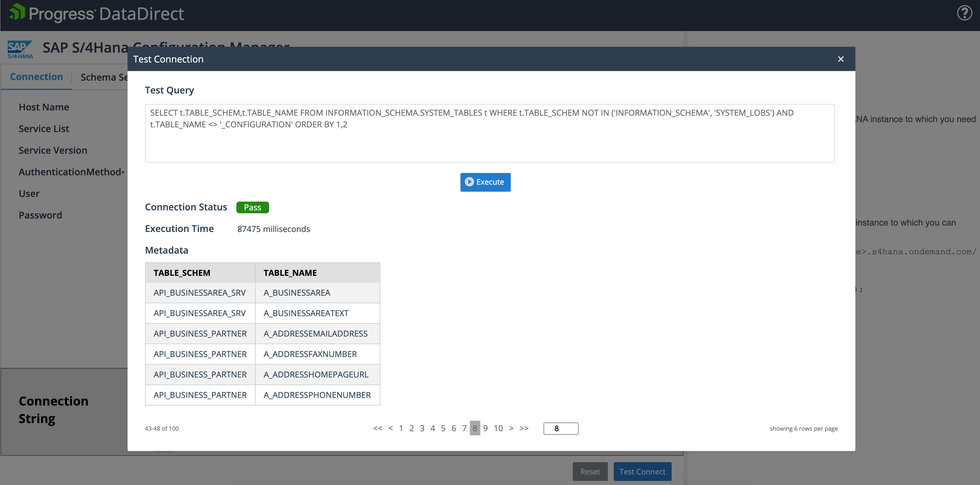980x485 pixels.
Task: Click the green Pass status badge
Action: [252, 207]
